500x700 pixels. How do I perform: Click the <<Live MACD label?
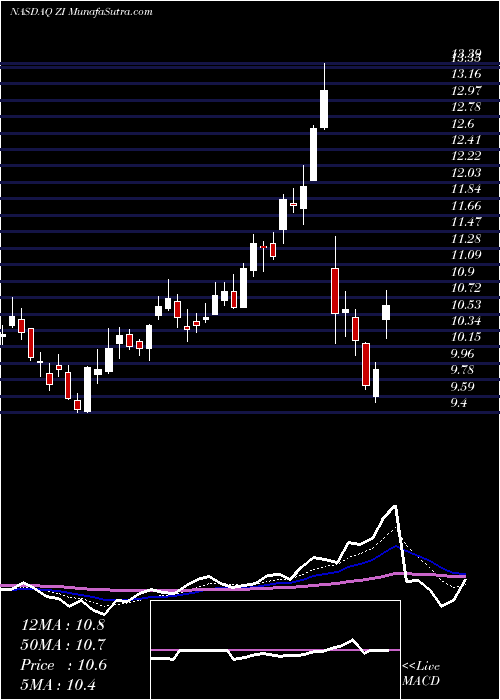point(421,674)
